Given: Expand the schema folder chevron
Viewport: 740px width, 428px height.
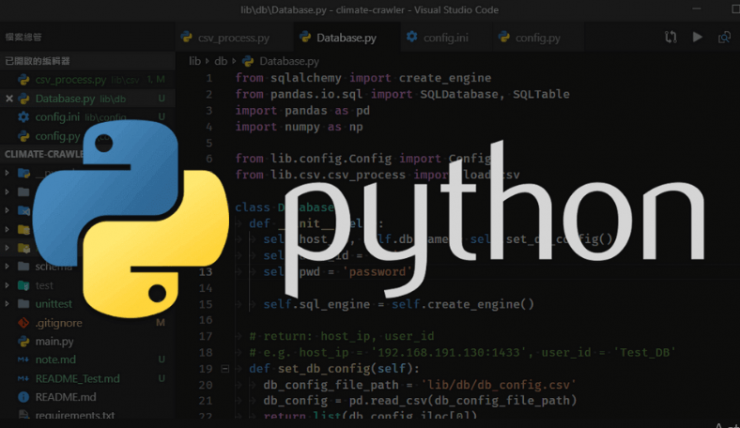Looking at the screenshot, I should click(x=7, y=267).
